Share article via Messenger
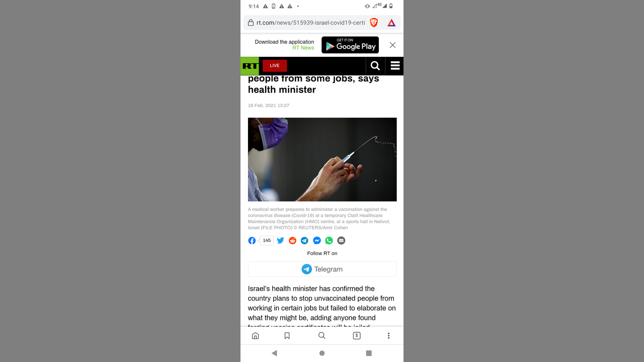The width and height of the screenshot is (644, 362). (317, 240)
